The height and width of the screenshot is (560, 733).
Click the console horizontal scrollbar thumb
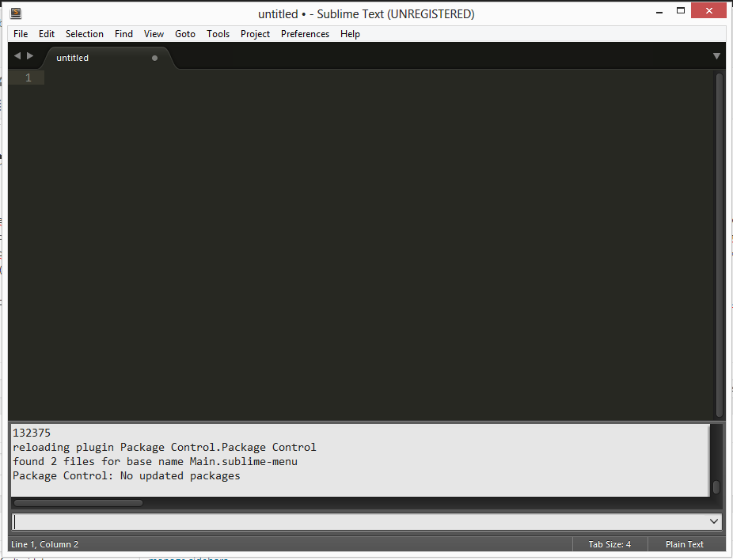pos(78,503)
